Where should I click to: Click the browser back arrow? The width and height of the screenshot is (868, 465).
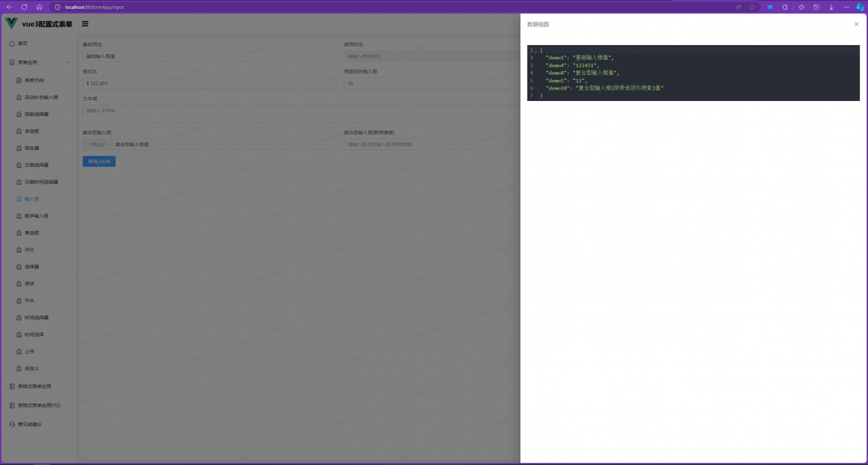click(x=9, y=7)
